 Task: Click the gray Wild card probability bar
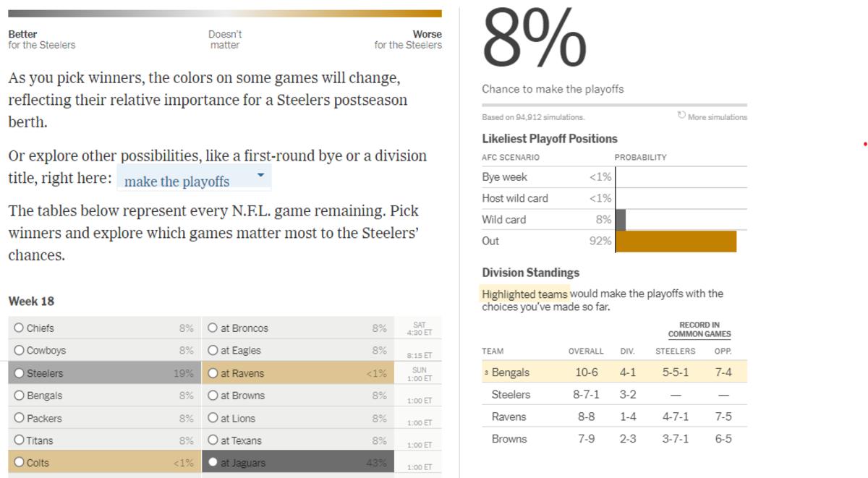click(x=621, y=220)
